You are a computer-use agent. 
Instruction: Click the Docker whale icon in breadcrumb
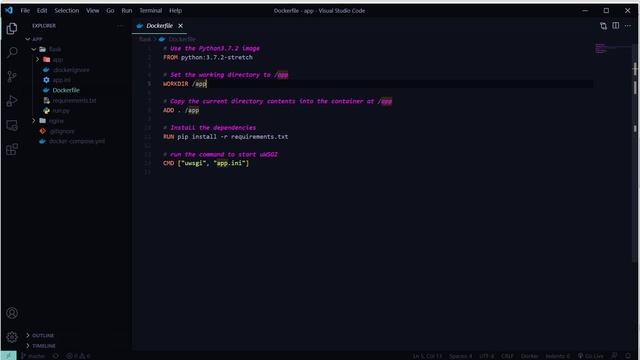point(162,39)
